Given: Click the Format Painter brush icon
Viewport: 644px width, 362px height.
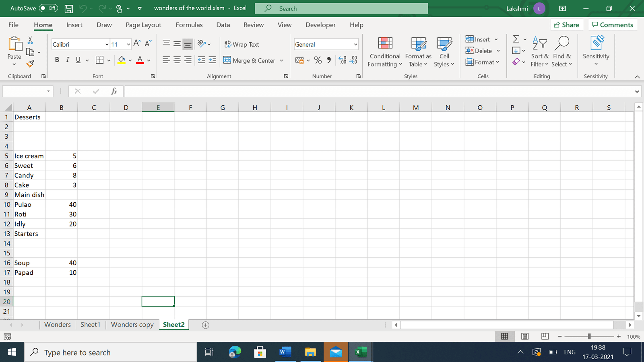Looking at the screenshot, I should 30,64.
